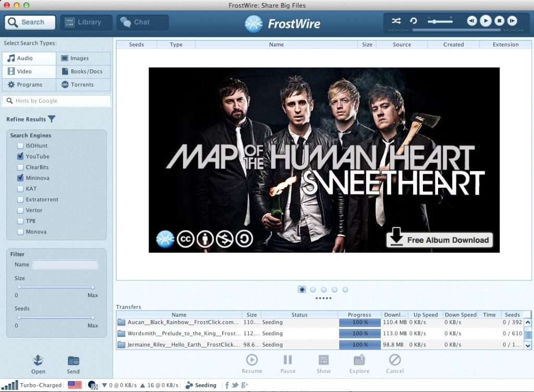The width and height of the screenshot is (534, 392).
Task: Select Audio search type
Action: pos(29,58)
